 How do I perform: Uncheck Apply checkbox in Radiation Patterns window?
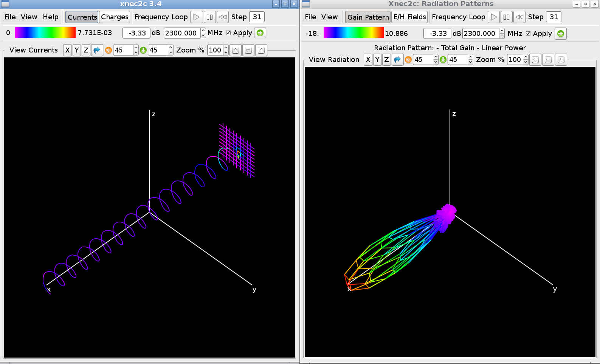pyautogui.click(x=528, y=34)
